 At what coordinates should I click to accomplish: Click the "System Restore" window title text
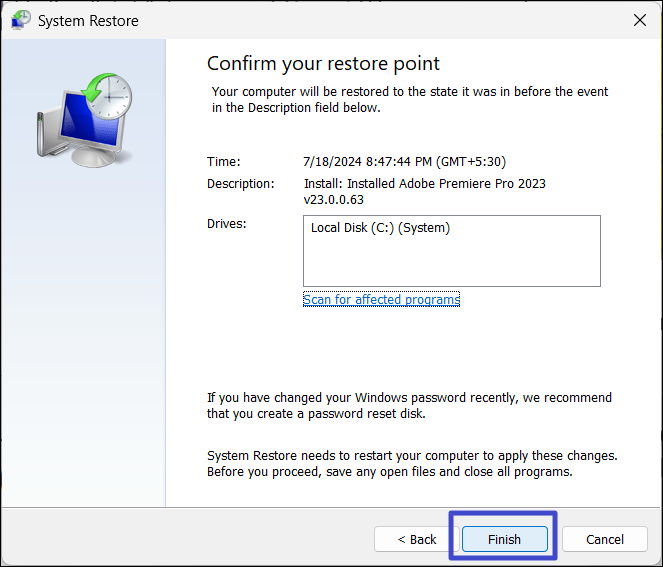(x=88, y=20)
